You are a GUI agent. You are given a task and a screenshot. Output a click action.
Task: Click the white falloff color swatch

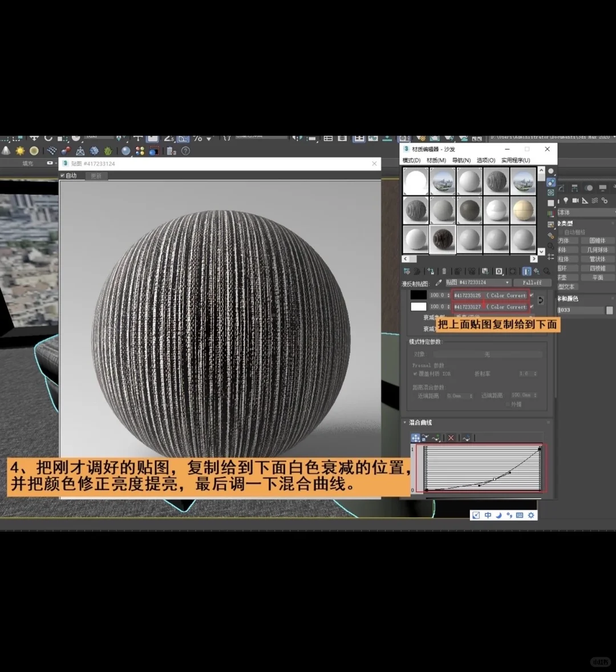[x=419, y=306]
